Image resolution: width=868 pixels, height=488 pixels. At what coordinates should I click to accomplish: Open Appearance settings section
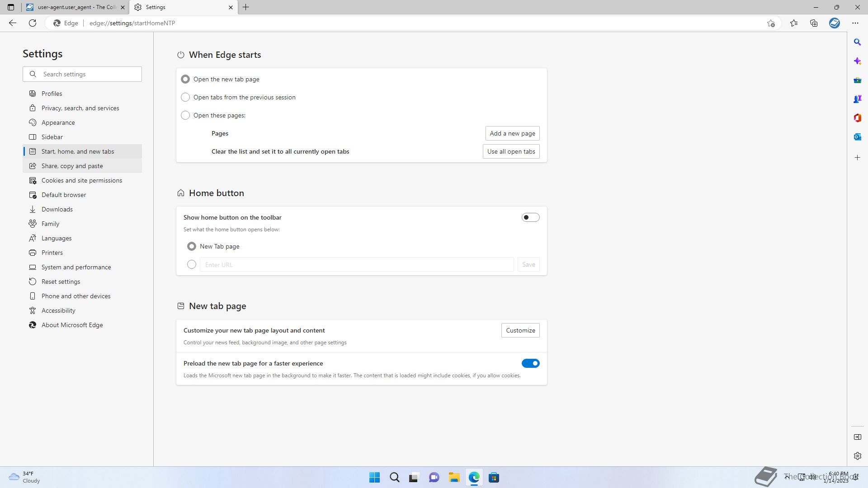82,122
